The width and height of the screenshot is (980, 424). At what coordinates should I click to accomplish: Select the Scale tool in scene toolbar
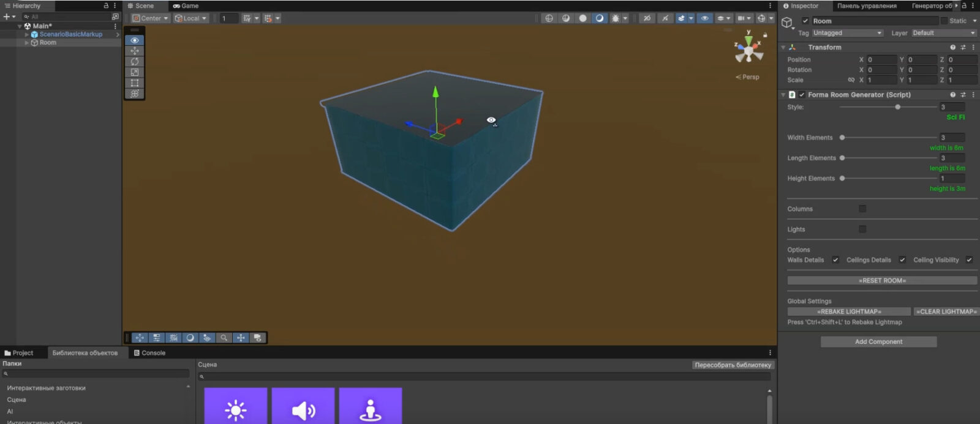point(135,72)
